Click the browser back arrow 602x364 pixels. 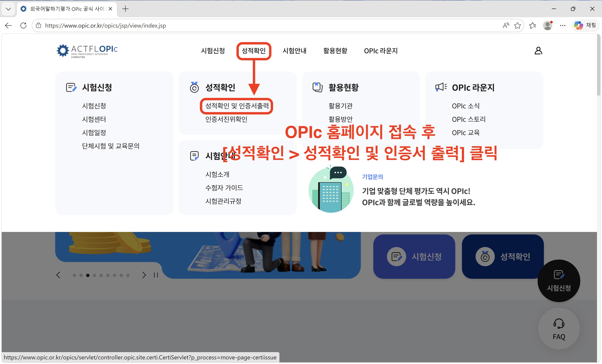8,25
